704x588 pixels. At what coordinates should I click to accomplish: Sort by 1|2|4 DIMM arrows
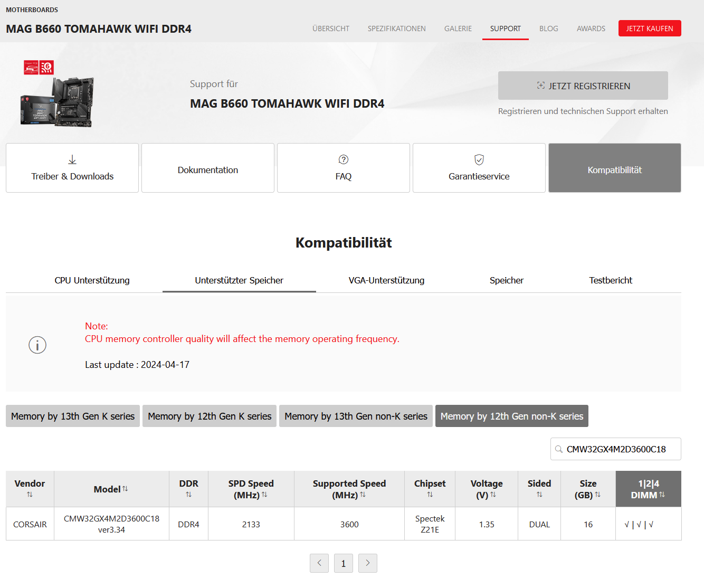(x=662, y=495)
